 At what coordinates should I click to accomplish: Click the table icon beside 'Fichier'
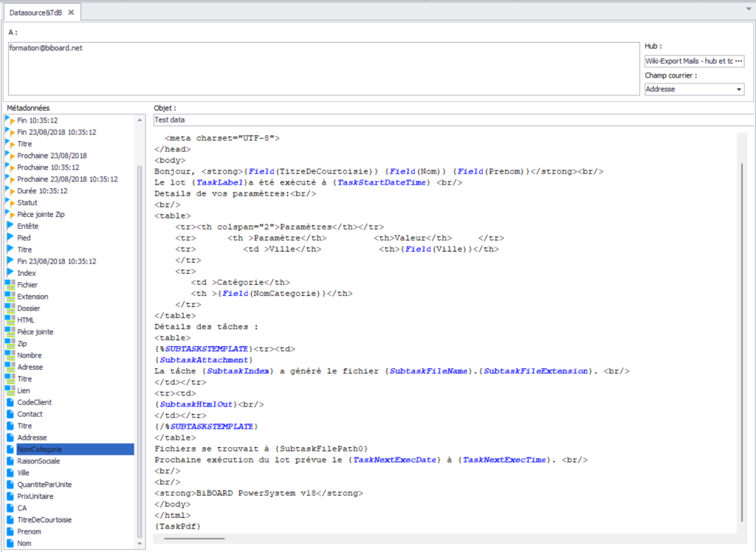[10, 284]
